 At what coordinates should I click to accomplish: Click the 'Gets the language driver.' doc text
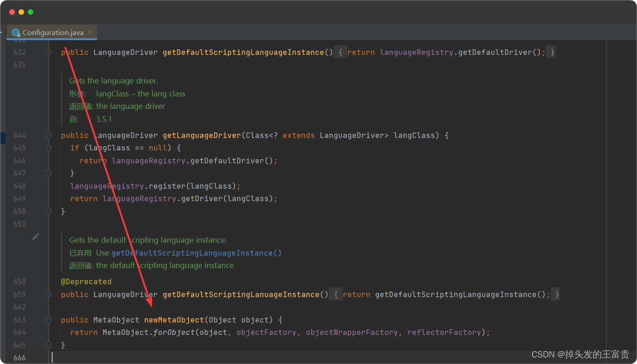pyautogui.click(x=114, y=81)
